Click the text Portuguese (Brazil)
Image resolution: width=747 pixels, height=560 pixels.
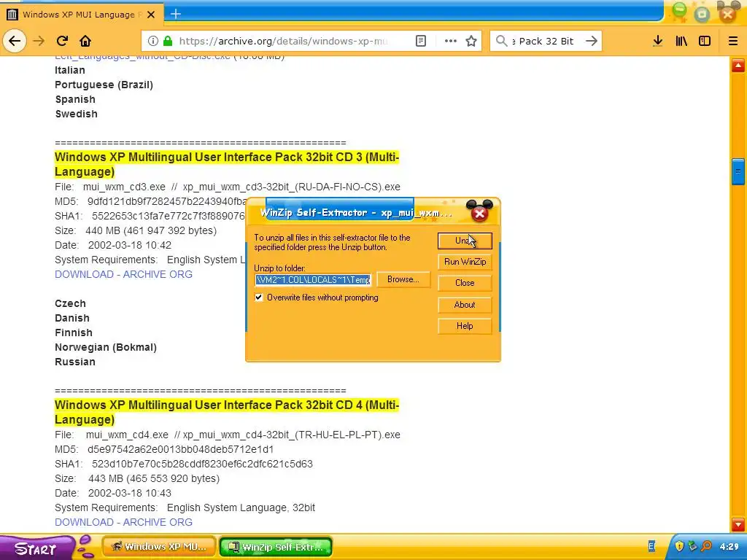tap(104, 85)
